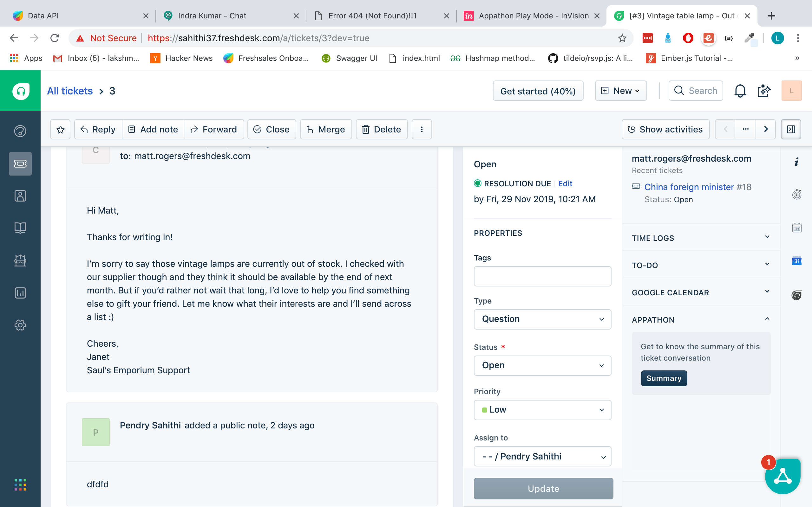Open the Solutions book icon in sidebar
812x507 pixels.
pyautogui.click(x=20, y=228)
